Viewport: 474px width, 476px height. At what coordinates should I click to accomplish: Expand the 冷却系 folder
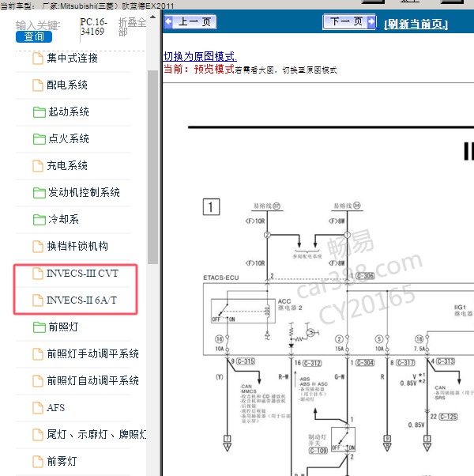[x=63, y=220]
